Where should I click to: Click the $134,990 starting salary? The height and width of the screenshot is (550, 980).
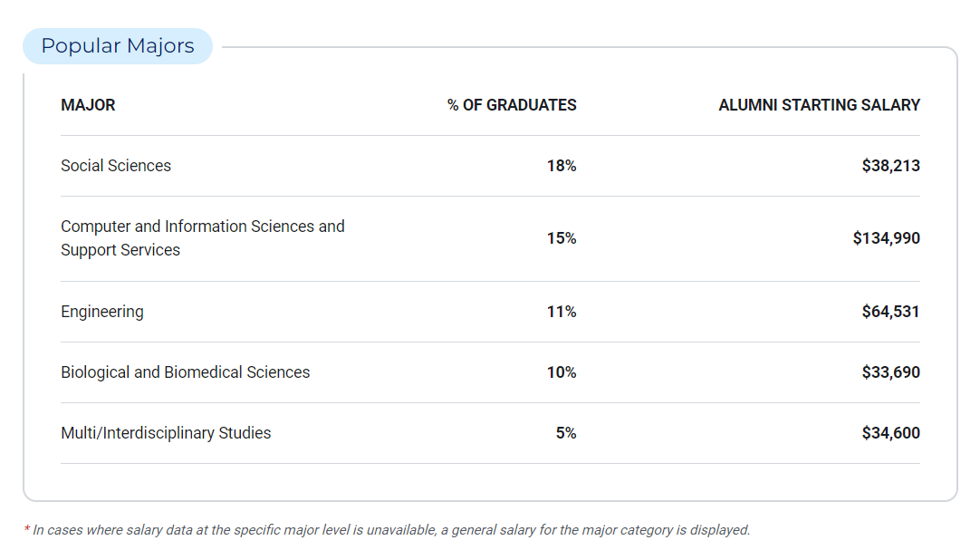pyautogui.click(x=886, y=238)
